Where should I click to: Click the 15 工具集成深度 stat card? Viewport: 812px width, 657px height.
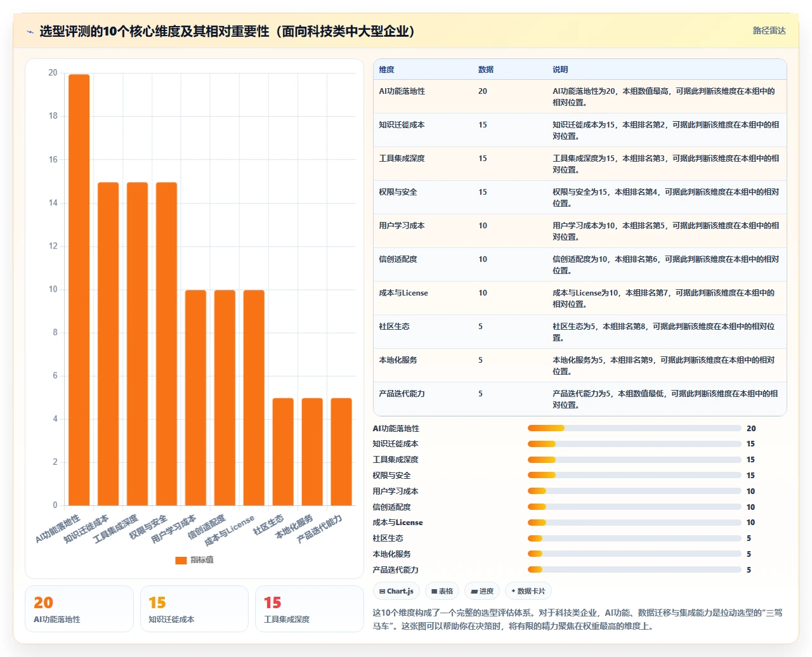(x=310, y=609)
